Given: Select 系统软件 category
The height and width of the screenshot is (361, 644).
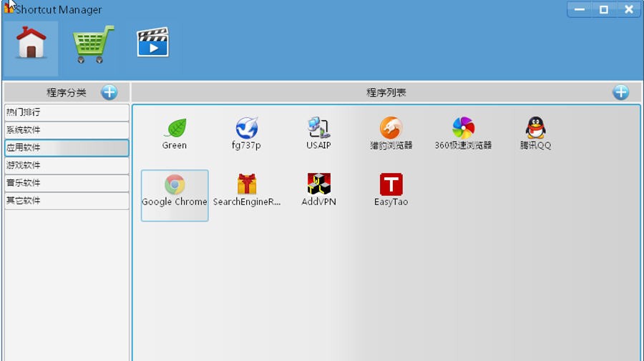Looking at the screenshot, I should [x=67, y=130].
